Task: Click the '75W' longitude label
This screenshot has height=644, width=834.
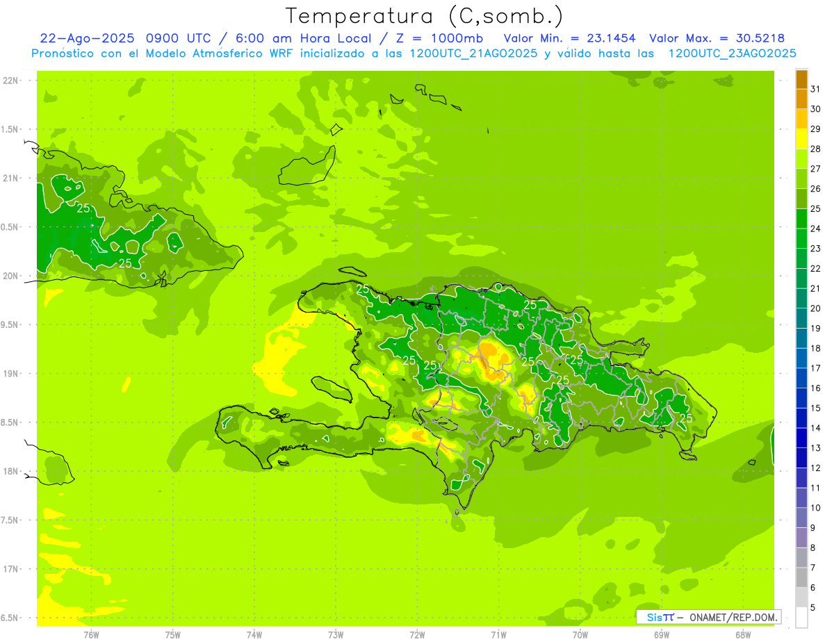Action: click(x=173, y=634)
